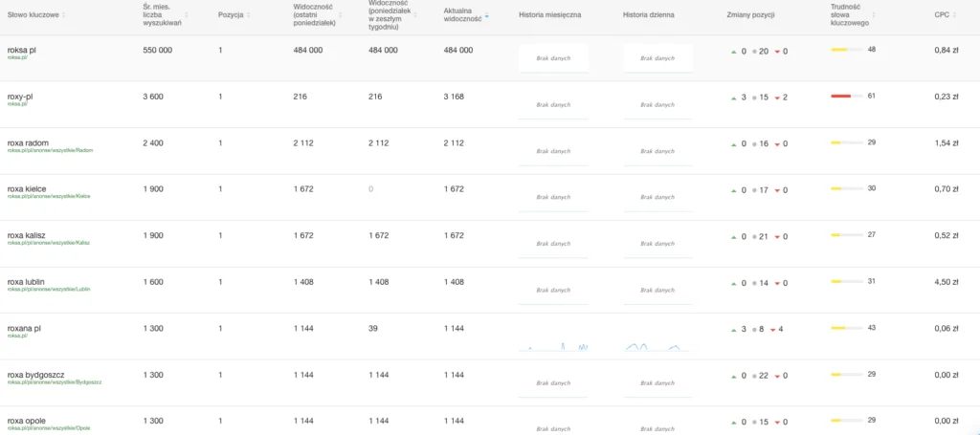Click sort icon beside Zmiany pozycji header
The image size is (980, 435).
click(781, 15)
